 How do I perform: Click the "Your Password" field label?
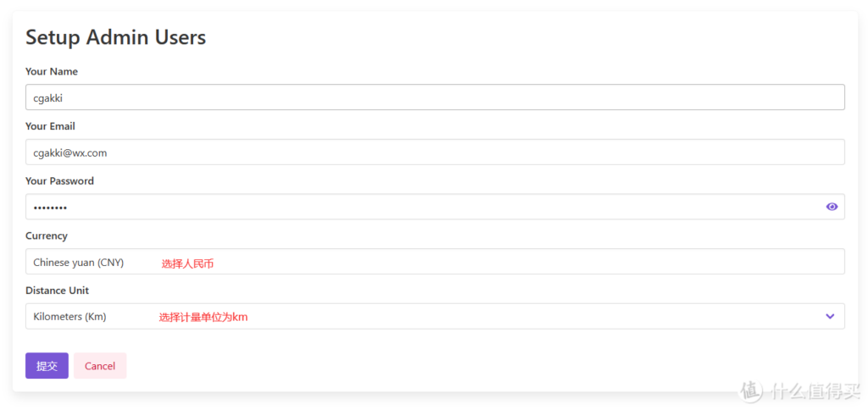[59, 181]
